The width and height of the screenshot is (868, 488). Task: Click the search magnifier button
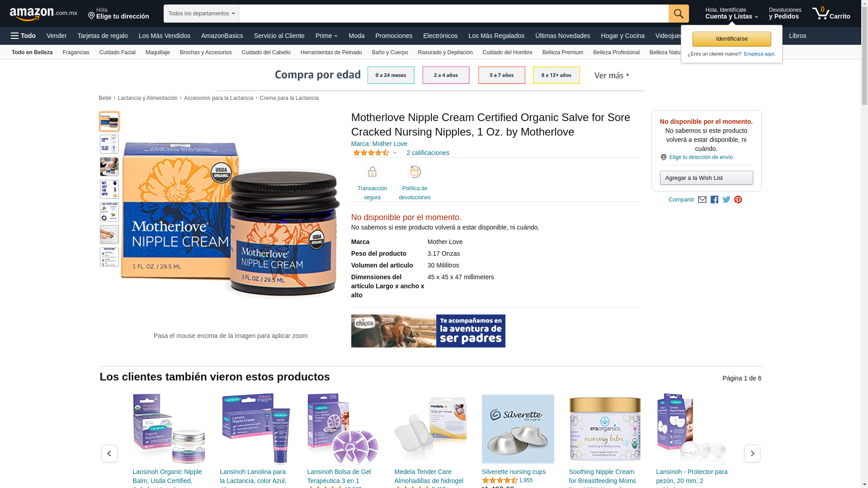679,14
